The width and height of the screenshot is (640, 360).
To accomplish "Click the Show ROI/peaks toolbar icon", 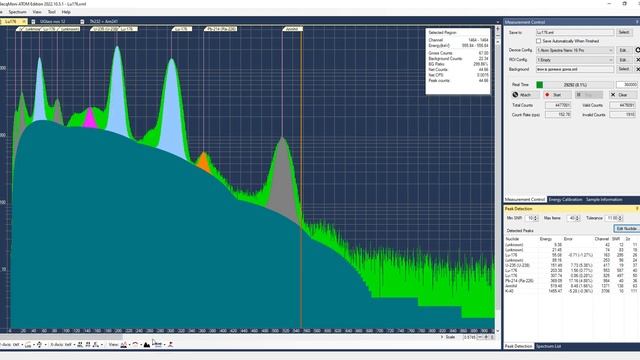I will point(158,344).
